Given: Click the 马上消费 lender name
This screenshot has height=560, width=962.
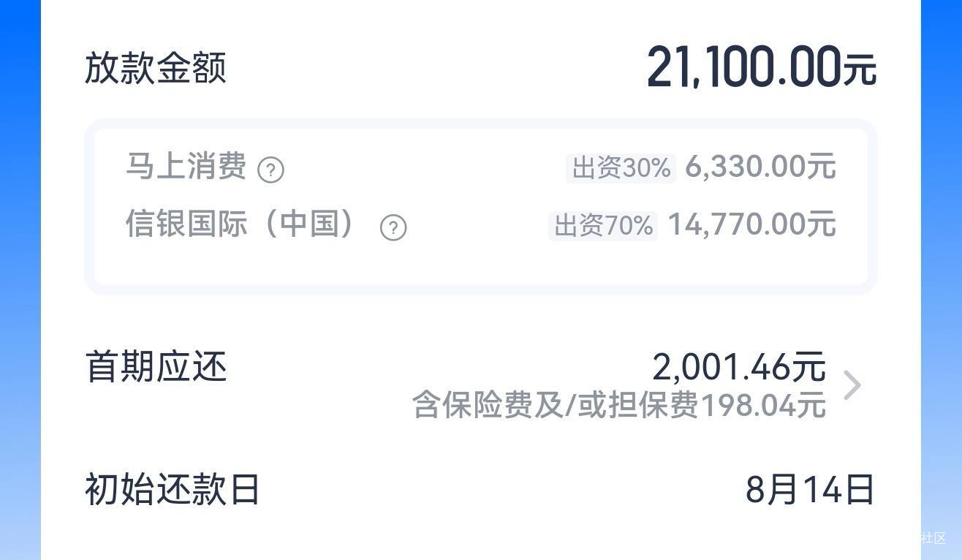Looking at the screenshot, I should click(x=186, y=167).
